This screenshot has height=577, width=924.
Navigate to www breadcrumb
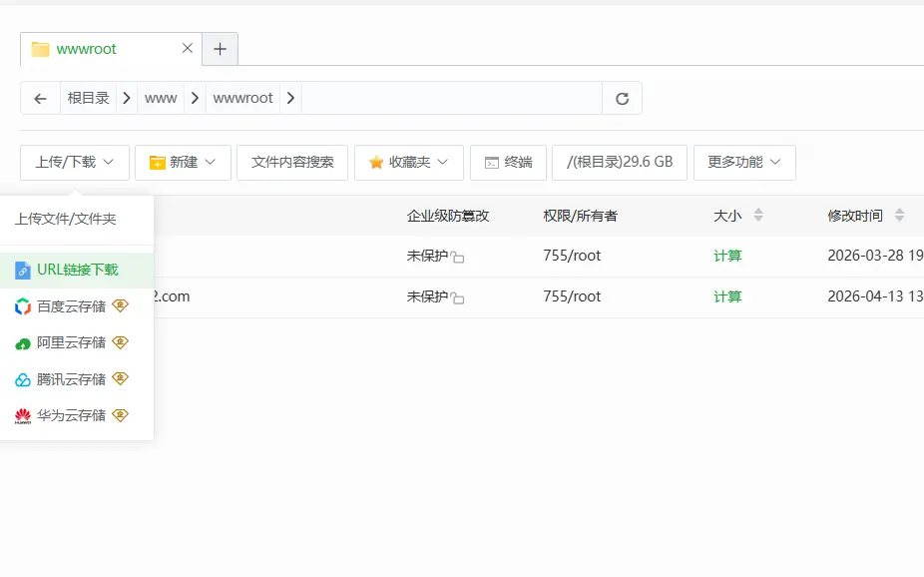161,98
